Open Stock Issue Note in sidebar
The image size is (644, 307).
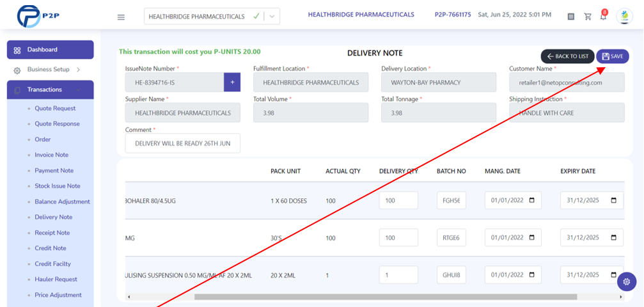[x=58, y=186]
